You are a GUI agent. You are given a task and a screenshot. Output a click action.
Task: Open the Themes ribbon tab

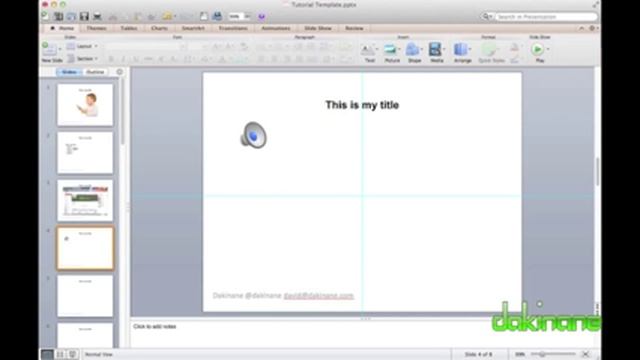coord(97,28)
